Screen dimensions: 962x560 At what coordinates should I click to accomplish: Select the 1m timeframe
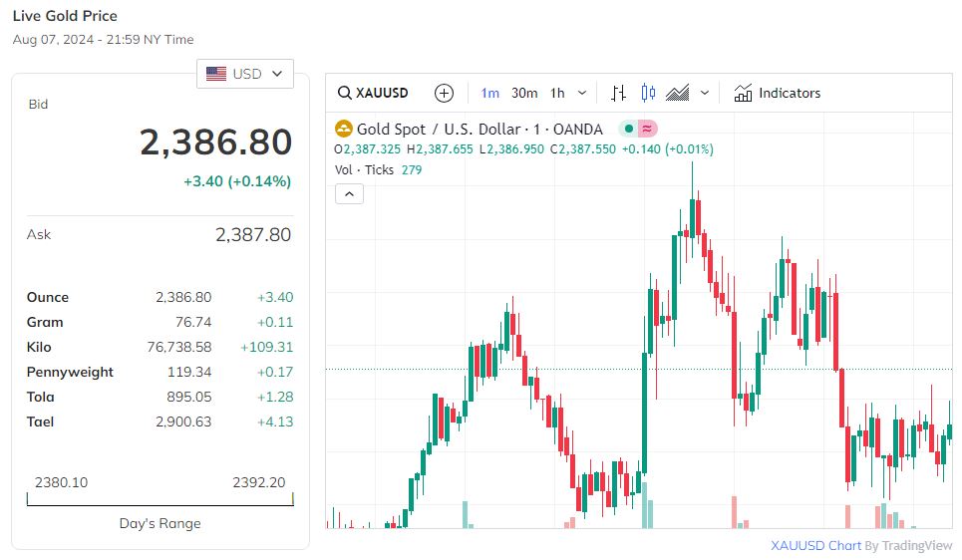click(x=490, y=93)
